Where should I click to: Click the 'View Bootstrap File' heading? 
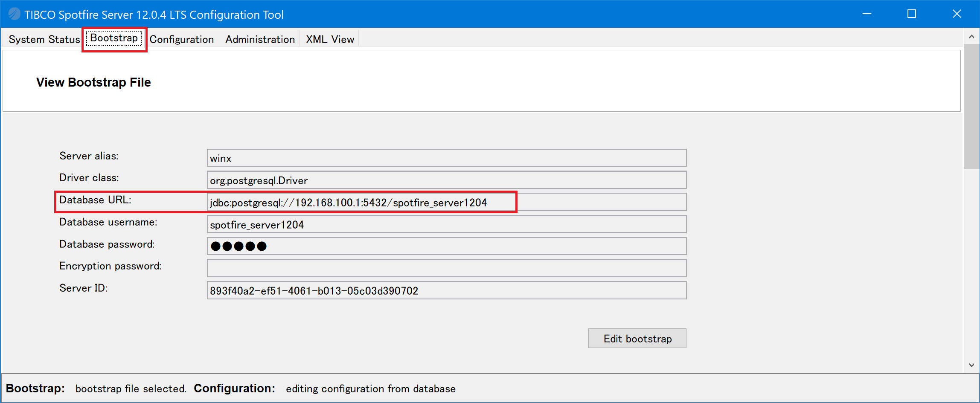click(x=93, y=82)
